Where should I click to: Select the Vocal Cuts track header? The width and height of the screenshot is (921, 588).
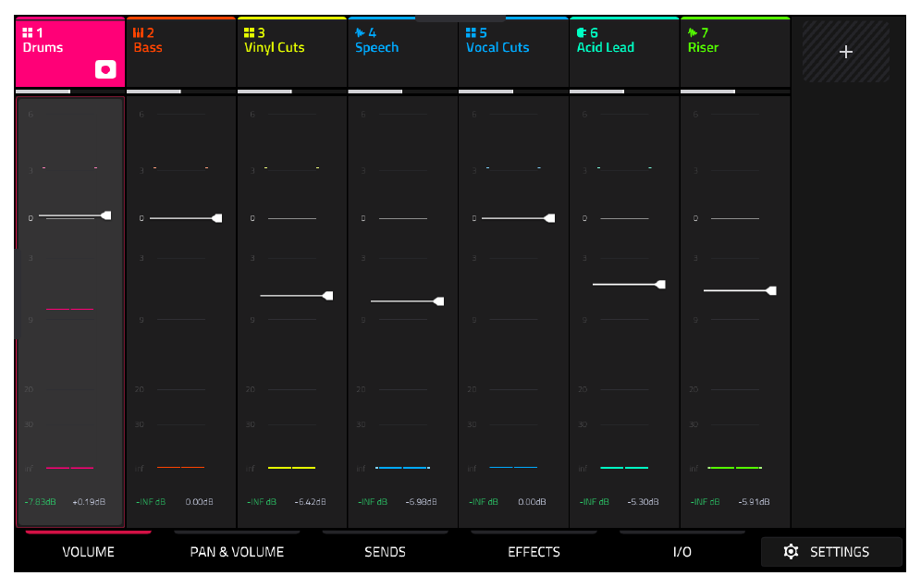click(x=513, y=53)
